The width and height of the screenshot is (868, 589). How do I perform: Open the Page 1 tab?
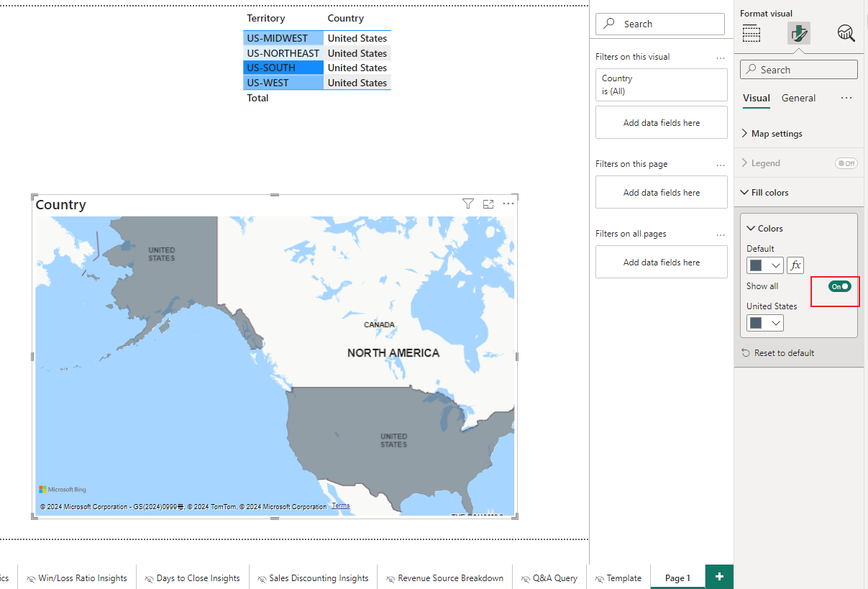[x=677, y=577]
